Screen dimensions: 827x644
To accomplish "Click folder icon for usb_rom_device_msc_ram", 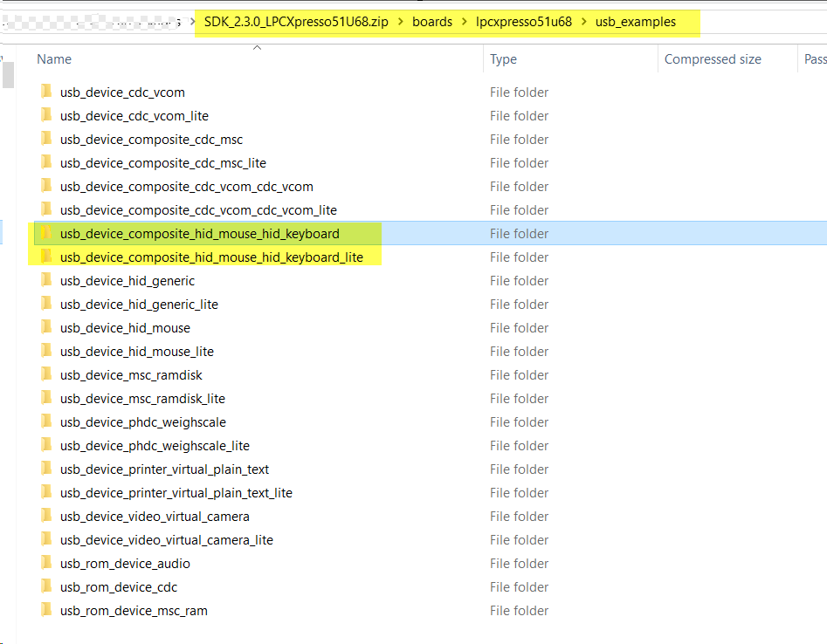I will pos(46,610).
